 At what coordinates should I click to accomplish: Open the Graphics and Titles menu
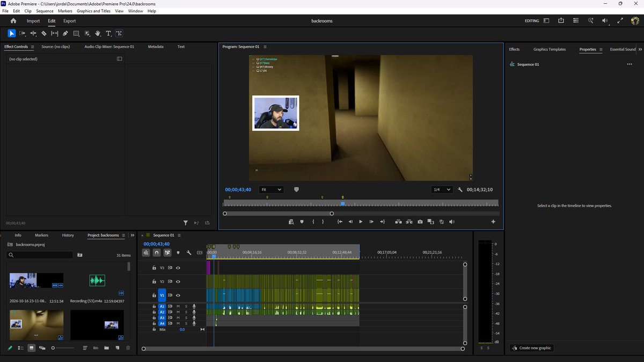click(x=94, y=11)
